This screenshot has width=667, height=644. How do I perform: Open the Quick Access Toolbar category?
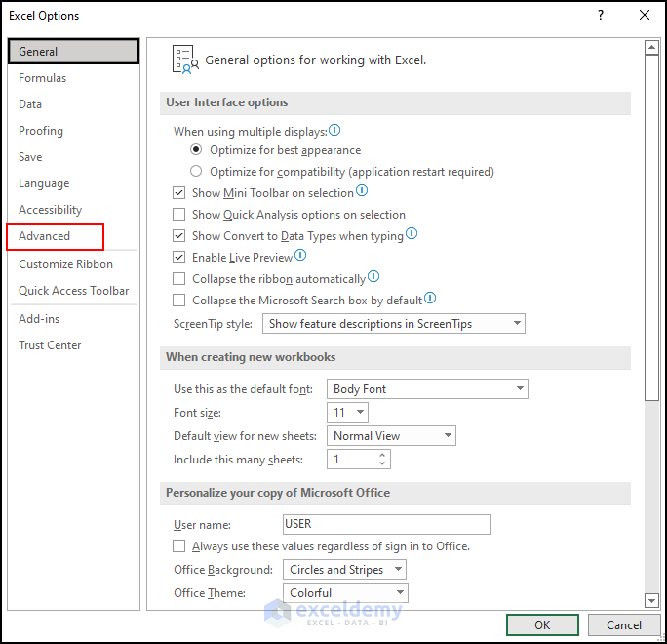point(73,291)
